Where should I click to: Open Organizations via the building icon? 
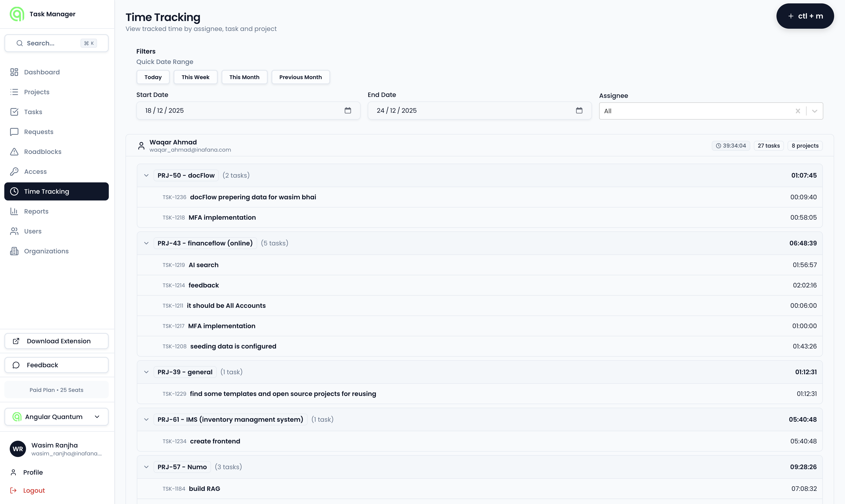(14, 251)
